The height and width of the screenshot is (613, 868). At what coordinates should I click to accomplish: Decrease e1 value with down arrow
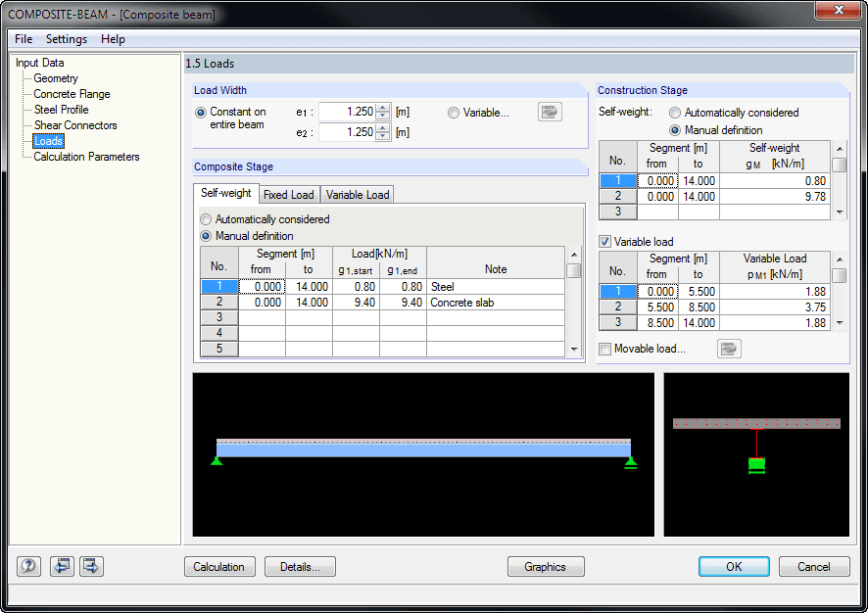point(382,116)
